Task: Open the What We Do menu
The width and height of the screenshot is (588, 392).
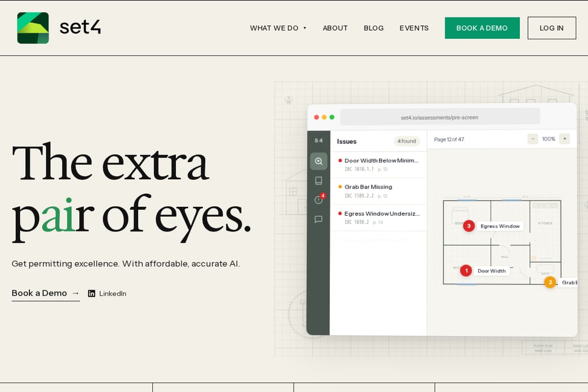Action: point(278,28)
